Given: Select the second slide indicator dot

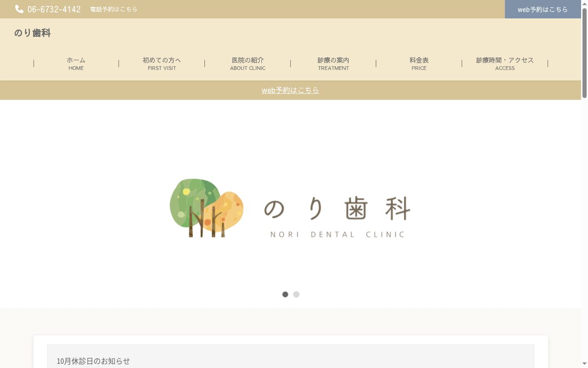Looking at the screenshot, I should [x=296, y=294].
